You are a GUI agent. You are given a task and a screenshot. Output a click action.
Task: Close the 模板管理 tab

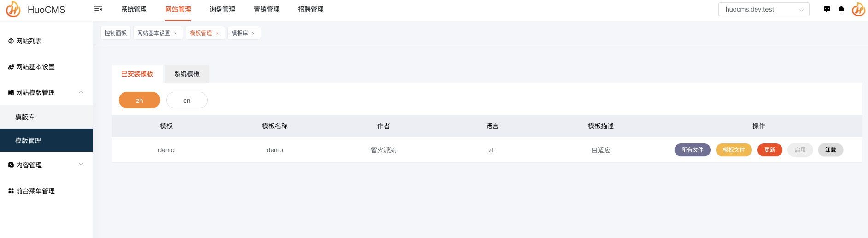click(x=217, y=33)
